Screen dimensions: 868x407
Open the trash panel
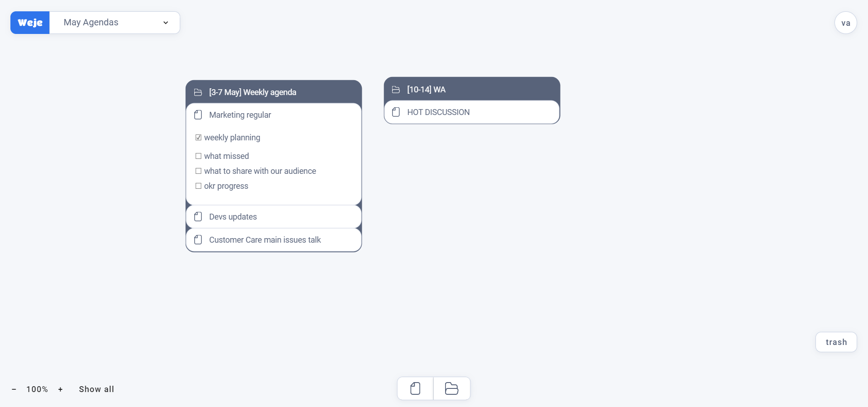pos(836,342)
